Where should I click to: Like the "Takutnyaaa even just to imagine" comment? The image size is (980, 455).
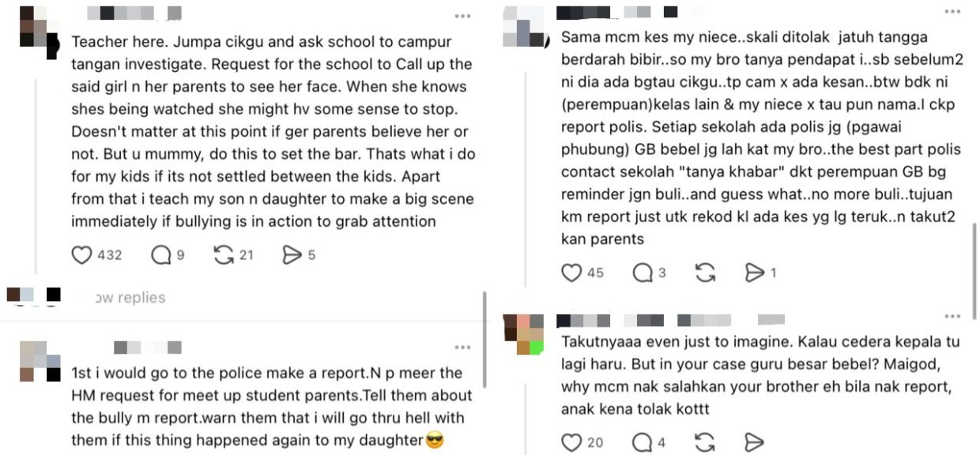[571, 442]
